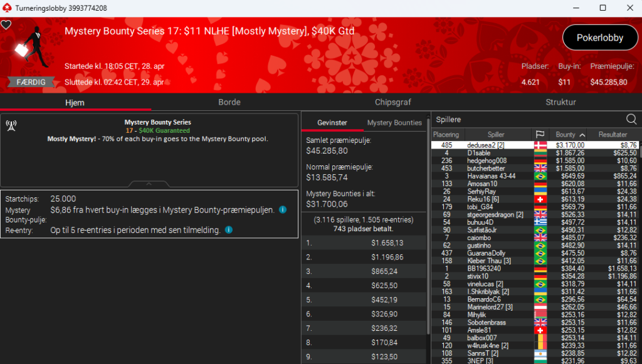Switch to the Borde tab
This screenshot has width=642, height=364.
(229, 102)
